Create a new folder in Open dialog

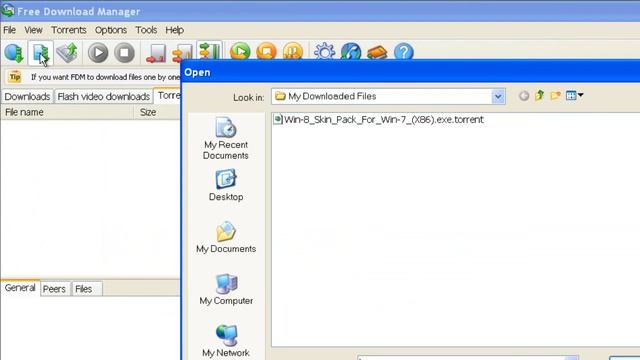click(555, 96)
